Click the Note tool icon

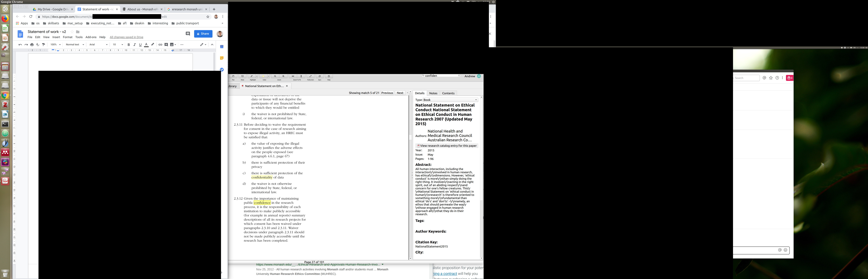tap(242, 76)
